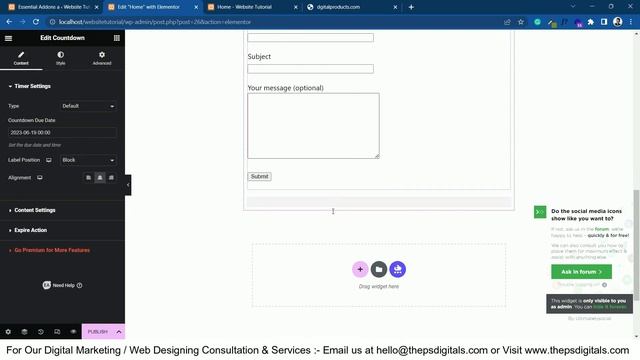This screenshot has width=640, height=360.
Task: Set countdown alignment to right
Action: [111, 178]
